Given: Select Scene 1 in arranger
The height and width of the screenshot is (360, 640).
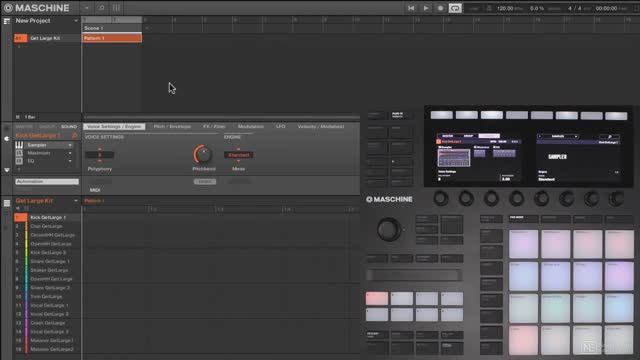Looking at the screenshot, I should (112, 28).
